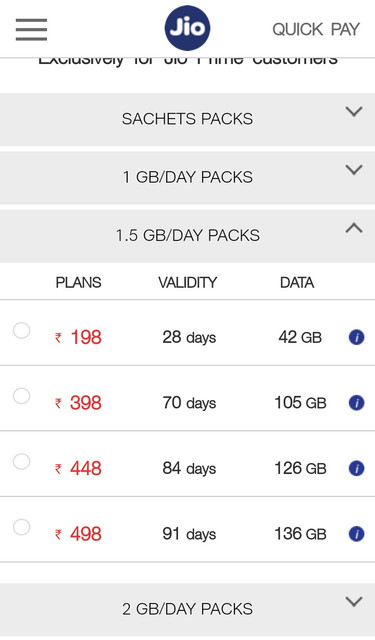
Task: Select the ₹498 plan radio button
Action: [21, 527]
